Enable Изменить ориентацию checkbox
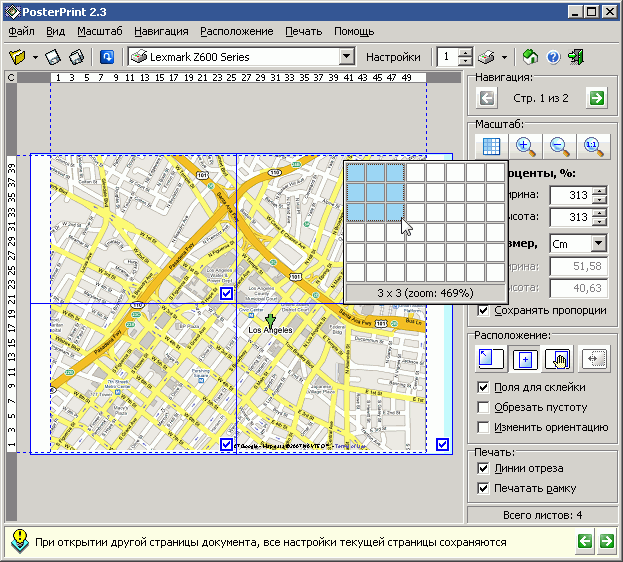Image resolution: width=623 pixels, height=562 pixels. point(483,427)
